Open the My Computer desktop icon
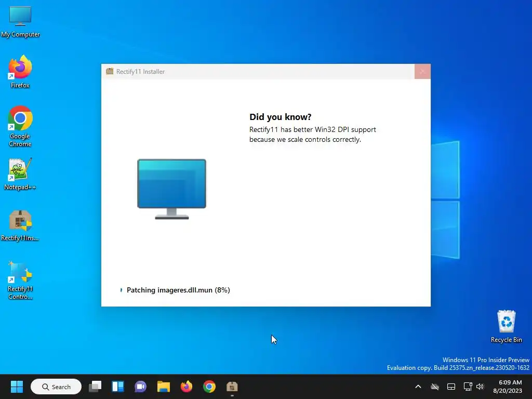The width and height of the screenshot is (532, 399). coord(20,21)
